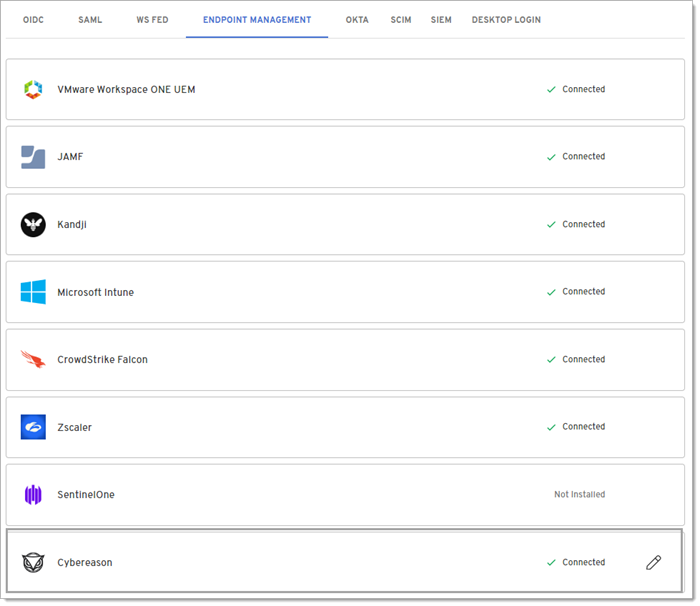Select the Endpoint Management tab
The height and width of the screenshot is (606, 700).
[257, 20]
